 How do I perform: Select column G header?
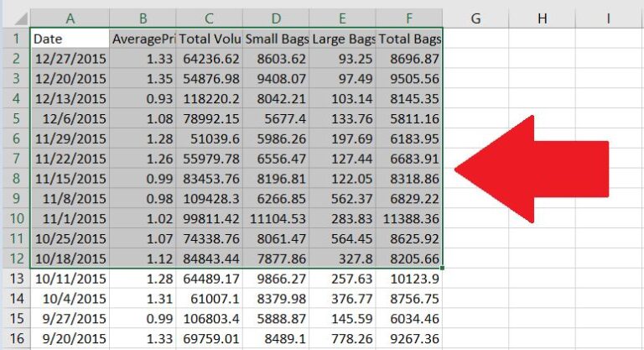[x=475, y=18]
